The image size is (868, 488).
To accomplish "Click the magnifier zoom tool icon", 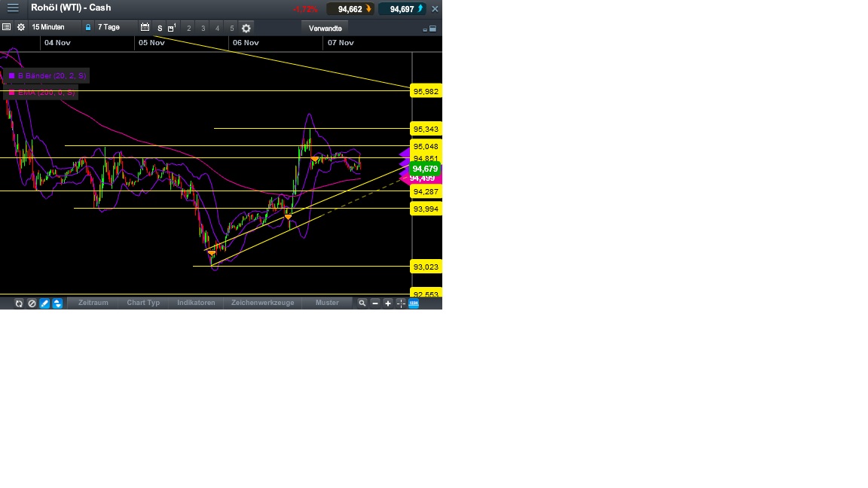I will (x=362, y=303).
